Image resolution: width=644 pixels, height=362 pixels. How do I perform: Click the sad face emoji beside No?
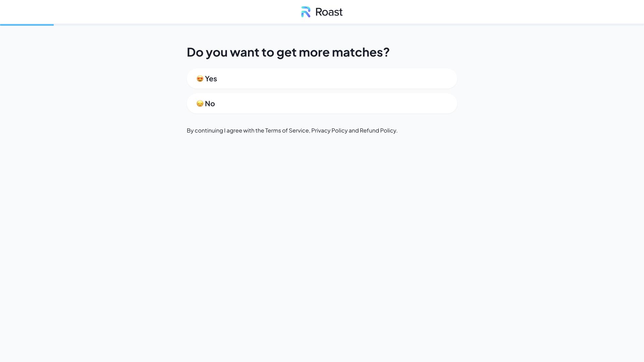200,104
